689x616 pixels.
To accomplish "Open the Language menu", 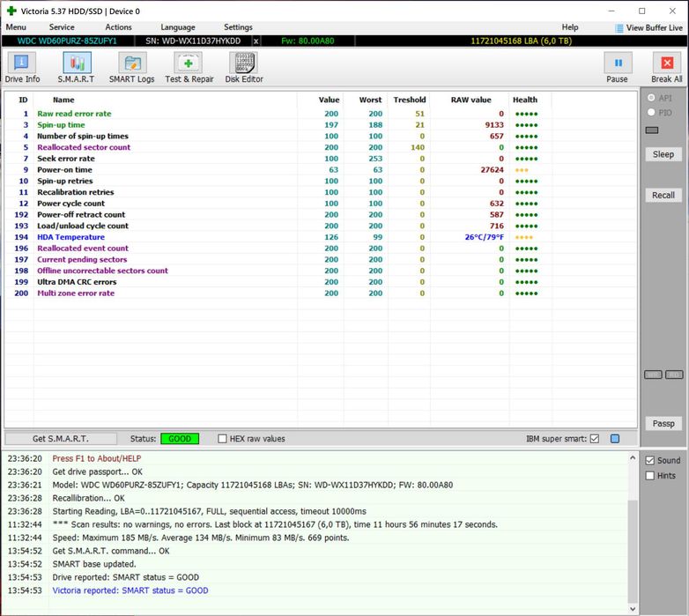I will tap(178, 27).
